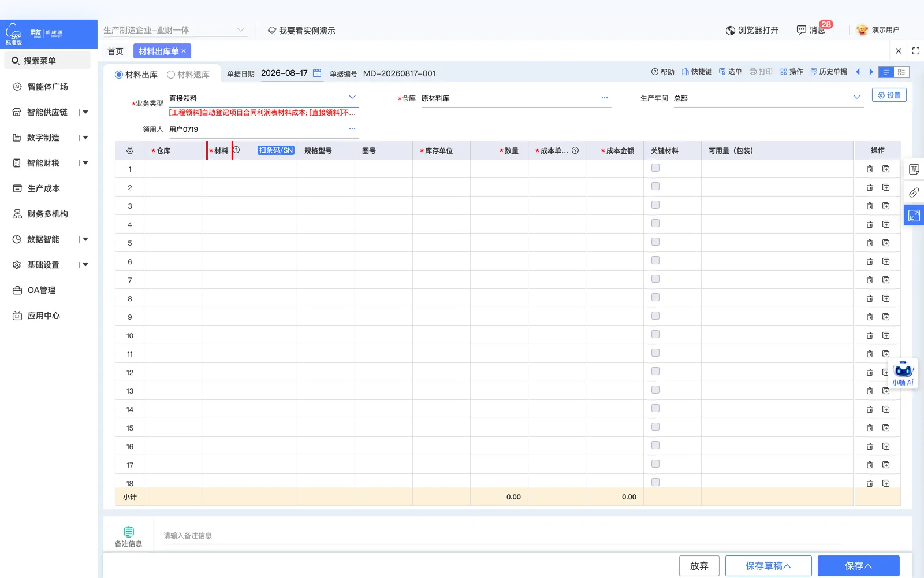Open table column settings gear in the header
The height and width of the screenshot is (578, 924).
tap(130, 151)
